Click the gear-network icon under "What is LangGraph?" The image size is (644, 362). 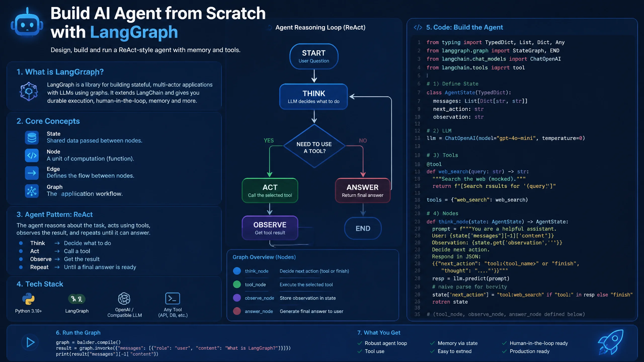[29, 92]
